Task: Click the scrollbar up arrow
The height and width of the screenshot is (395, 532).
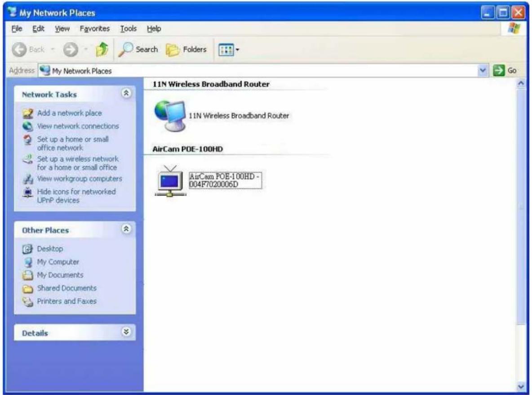Action: 521,83
